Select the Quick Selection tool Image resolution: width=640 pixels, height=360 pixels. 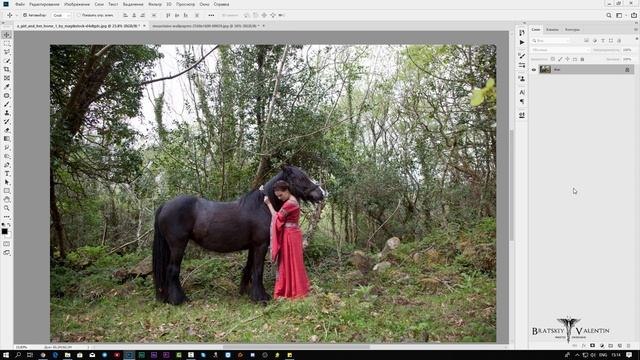[x=7, y=60]
